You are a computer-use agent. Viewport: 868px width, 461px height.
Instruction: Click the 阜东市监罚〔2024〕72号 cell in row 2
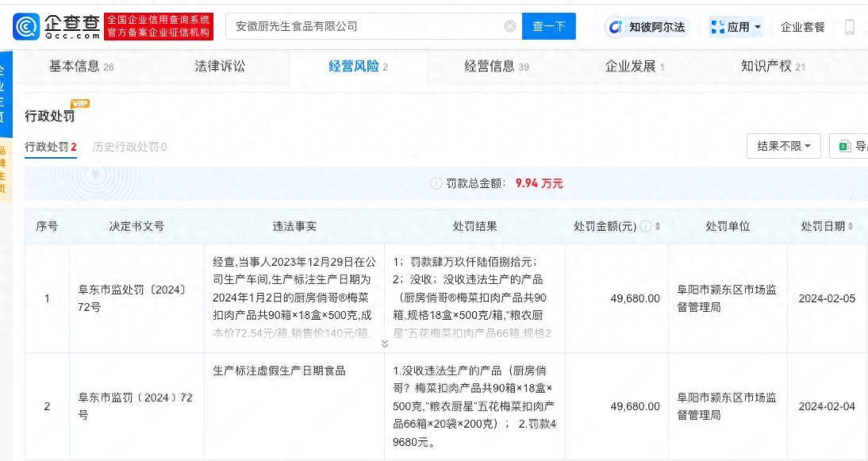click(135, 406)
